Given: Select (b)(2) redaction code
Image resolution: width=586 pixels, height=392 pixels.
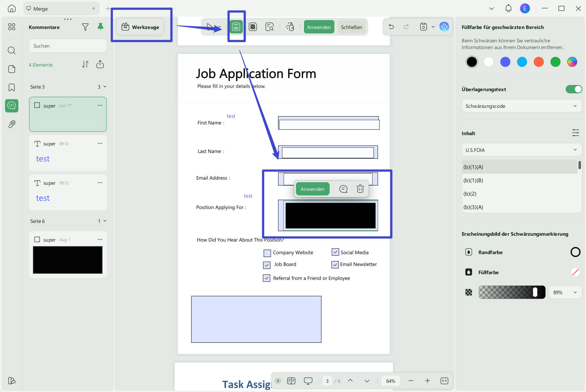Looking at the screenshot, I should (x=520, y=194).
